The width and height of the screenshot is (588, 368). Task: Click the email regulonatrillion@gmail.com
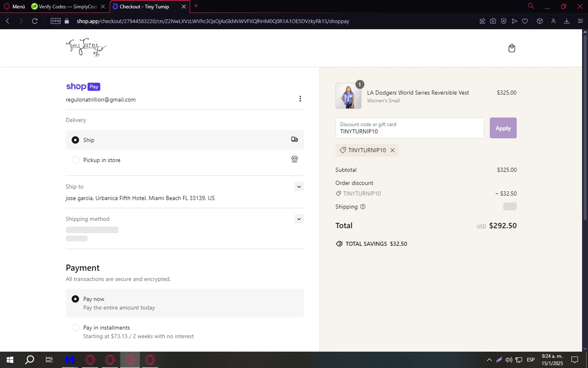101,100
